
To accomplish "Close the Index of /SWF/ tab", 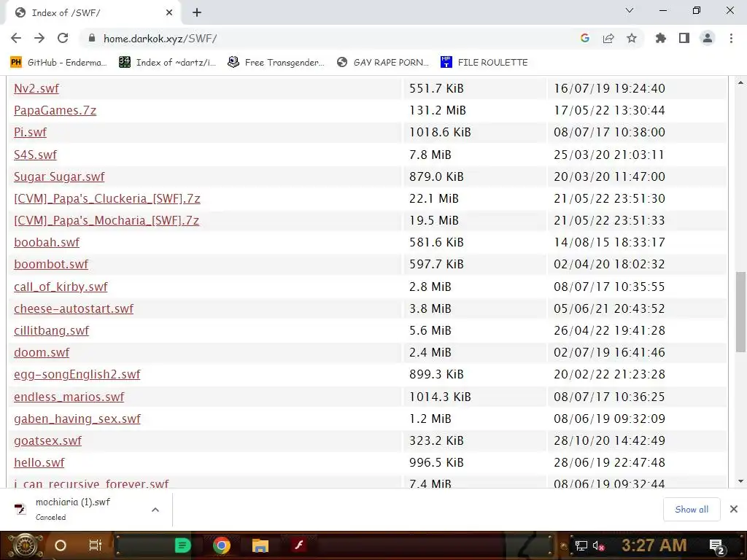I will [x=169, y=12].
